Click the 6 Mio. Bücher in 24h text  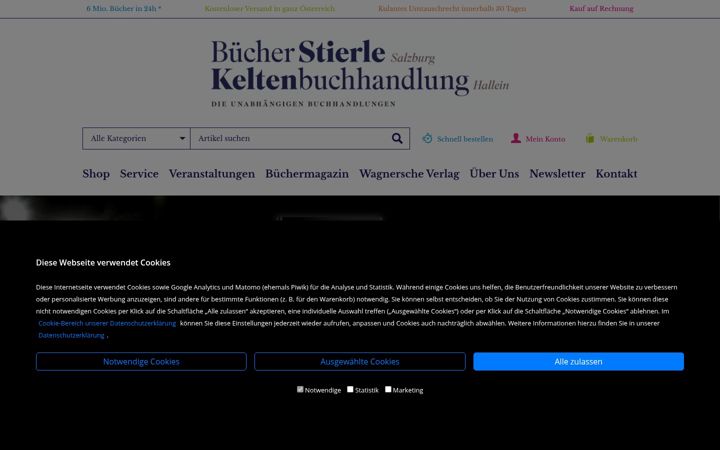coord(124,8)
